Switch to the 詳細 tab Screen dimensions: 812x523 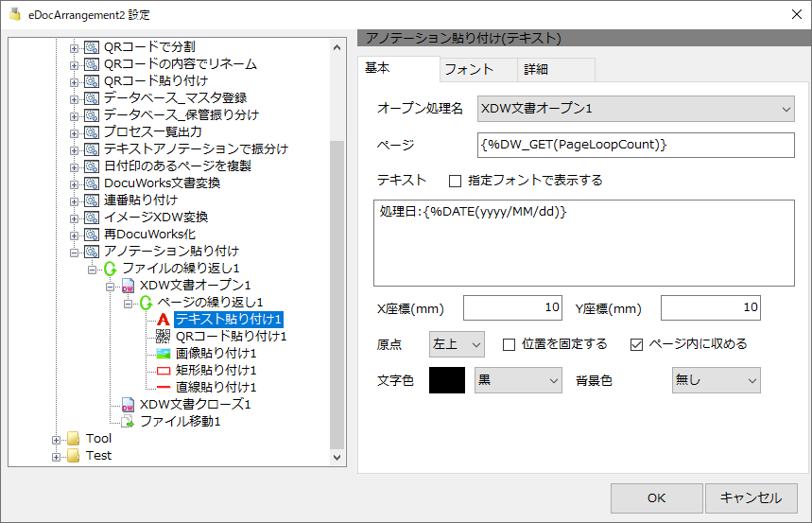click(556, 69)
